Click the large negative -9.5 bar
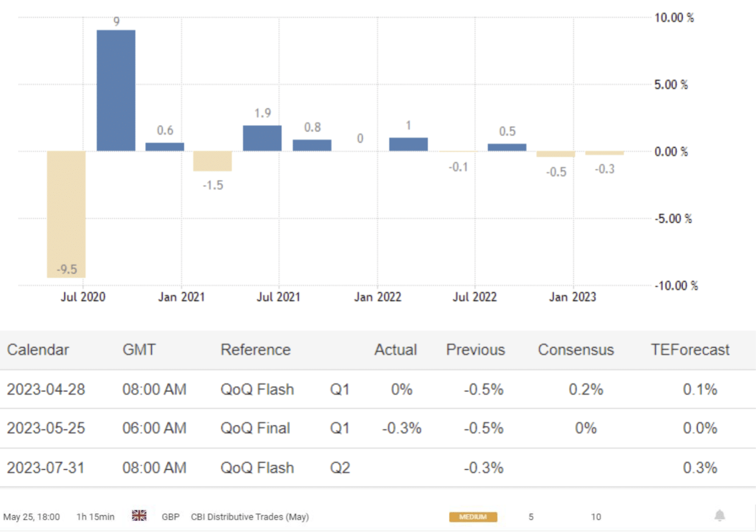756x532 pixels. coord(66,214)
